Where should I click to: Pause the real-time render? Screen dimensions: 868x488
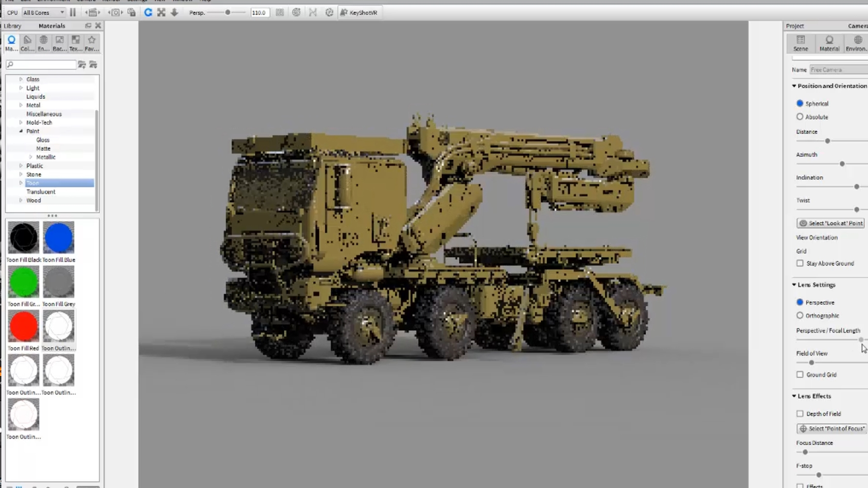tap(72, 13)
